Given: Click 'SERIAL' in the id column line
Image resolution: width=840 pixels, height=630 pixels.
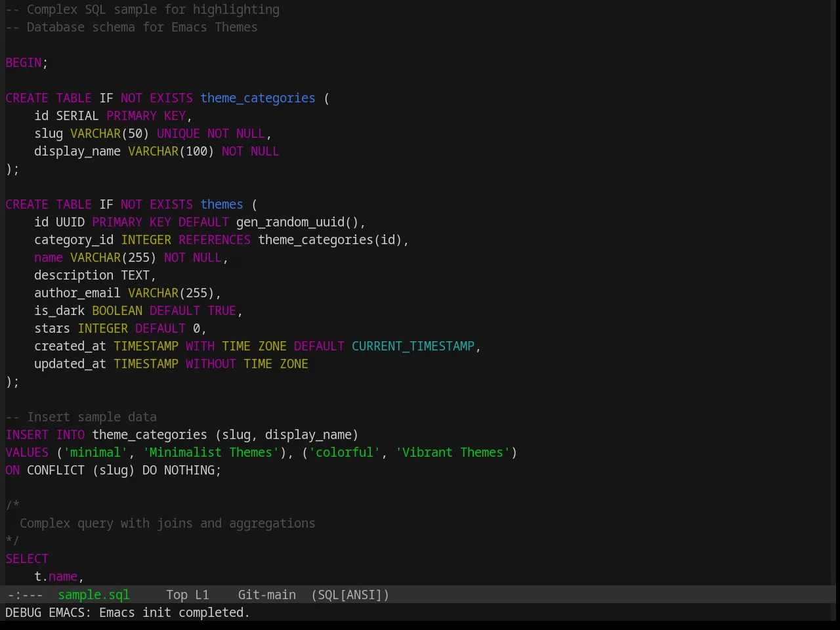Looking at the screenshot, I should [77, 115].
